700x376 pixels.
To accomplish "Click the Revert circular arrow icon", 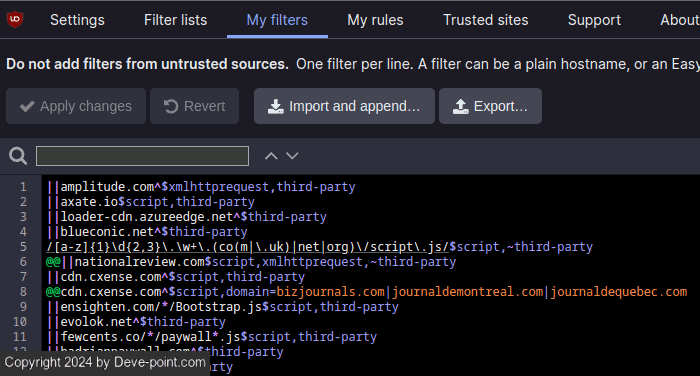I will point(171,106).
